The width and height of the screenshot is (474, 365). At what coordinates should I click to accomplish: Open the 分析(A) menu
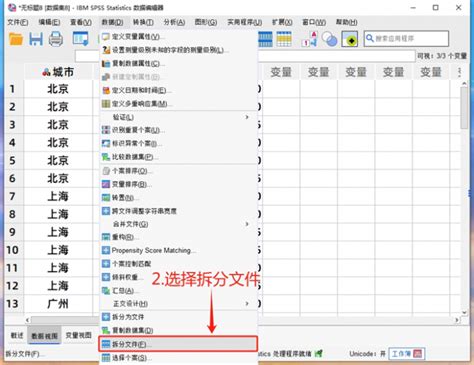point(174,22)
